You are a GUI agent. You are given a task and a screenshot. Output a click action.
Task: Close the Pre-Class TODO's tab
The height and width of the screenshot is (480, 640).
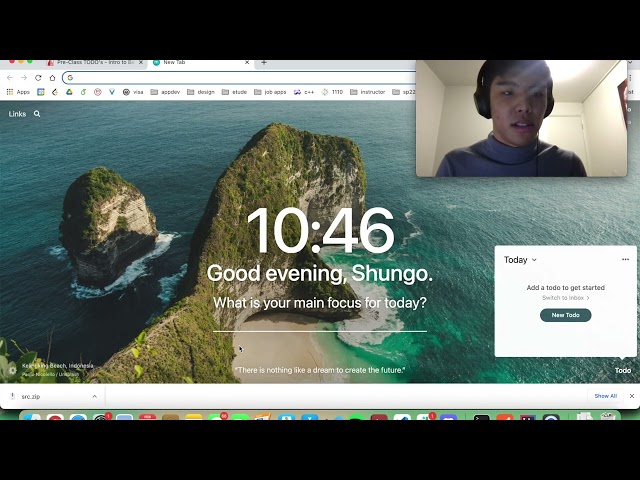(141, 62)
